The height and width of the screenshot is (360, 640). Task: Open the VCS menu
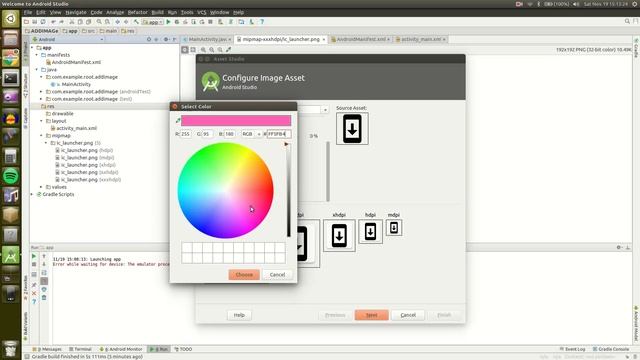(202, 12)
